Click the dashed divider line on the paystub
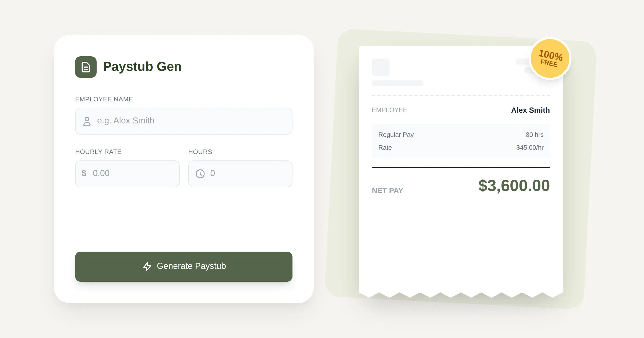The image size is (644, 338). (460, 95)
